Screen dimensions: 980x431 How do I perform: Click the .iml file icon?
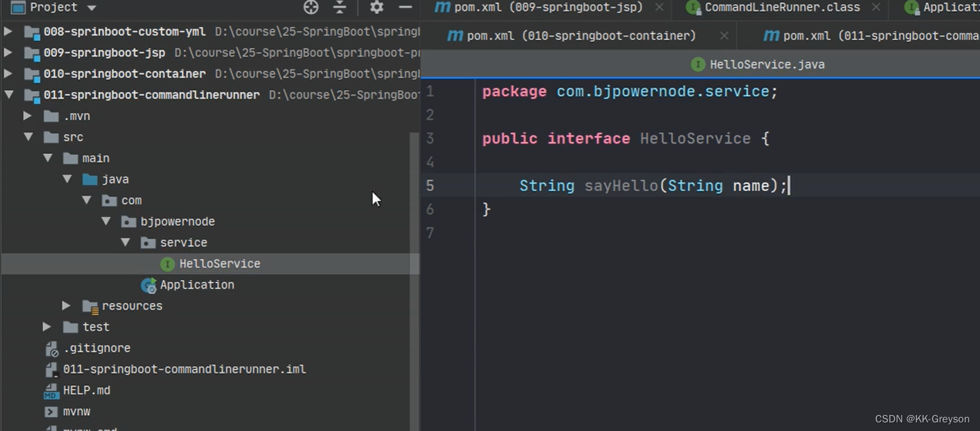point(51,370)
